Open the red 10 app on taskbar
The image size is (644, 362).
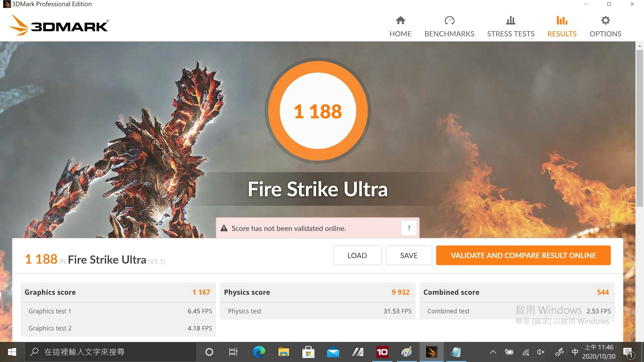382,352
